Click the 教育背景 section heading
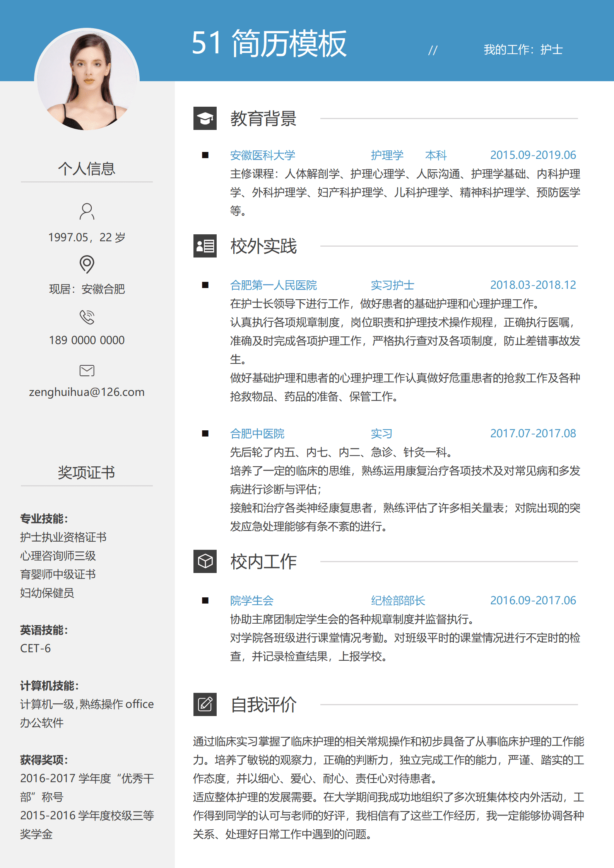 tap(263, 118)
